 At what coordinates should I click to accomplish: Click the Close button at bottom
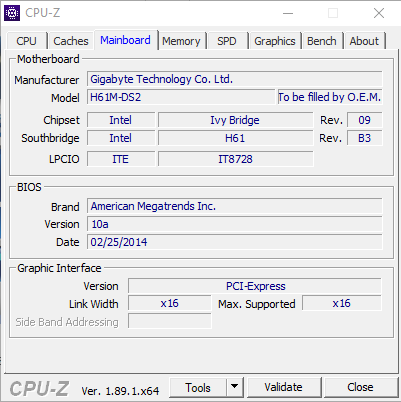click(x=360, y=387)
